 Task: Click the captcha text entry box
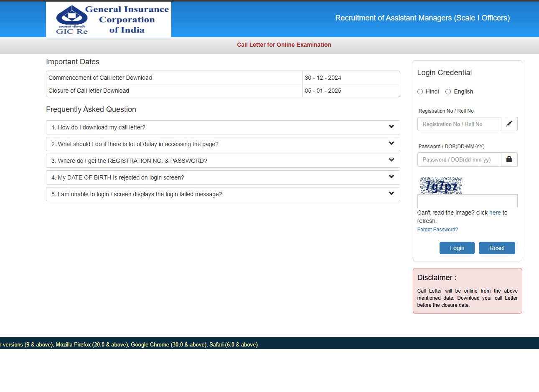click(x=467, y=201)
